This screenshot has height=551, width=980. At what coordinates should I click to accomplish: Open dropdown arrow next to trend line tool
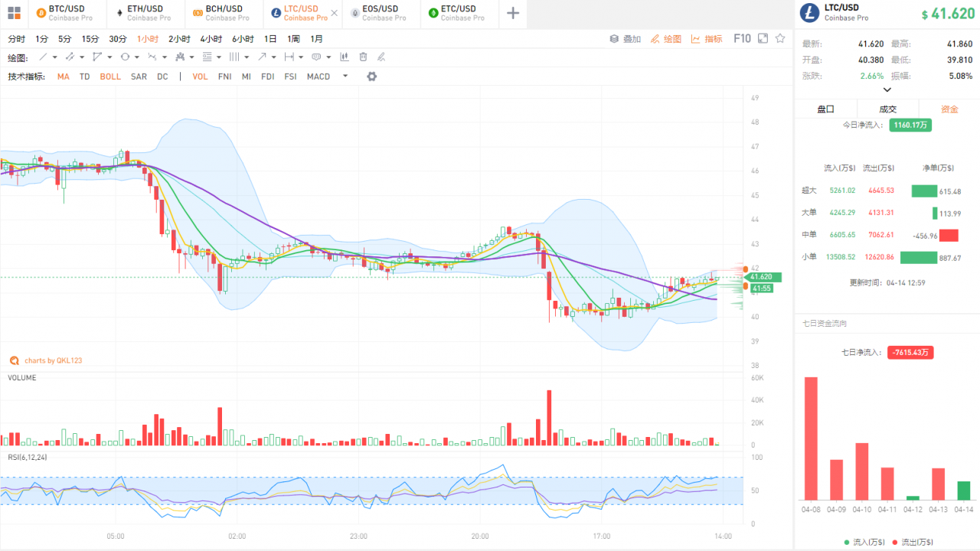(x=55, y=57)
